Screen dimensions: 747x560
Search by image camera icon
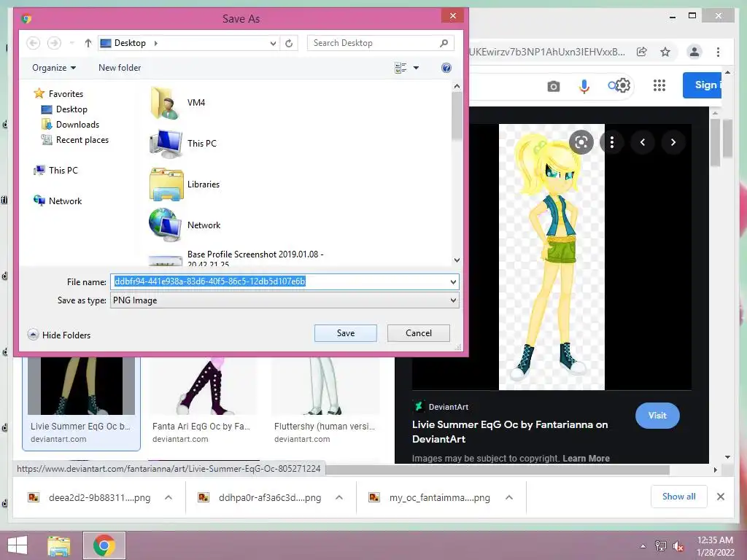(x=553, y=86)
